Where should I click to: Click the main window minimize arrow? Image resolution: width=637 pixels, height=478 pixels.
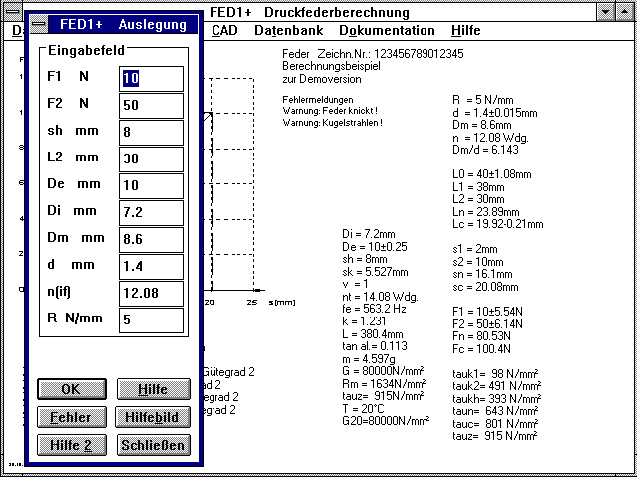pyautogui.click(x=606, y=12)
